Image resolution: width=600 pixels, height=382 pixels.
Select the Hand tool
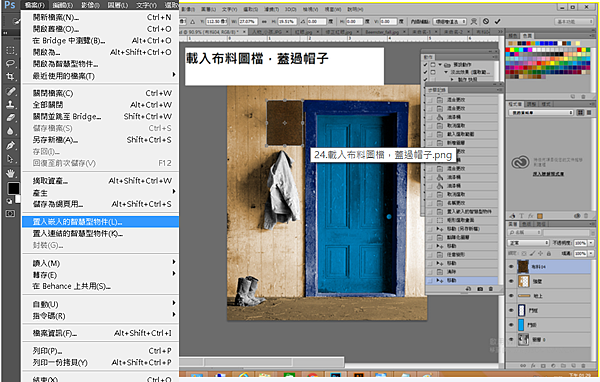tap(10, 173)
